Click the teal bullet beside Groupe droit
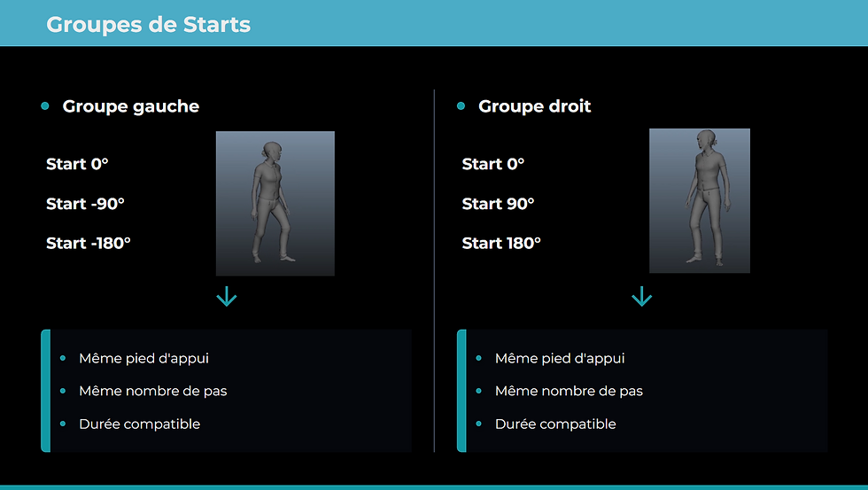Screen dimensions: 868x490 [x=461, y=105]
